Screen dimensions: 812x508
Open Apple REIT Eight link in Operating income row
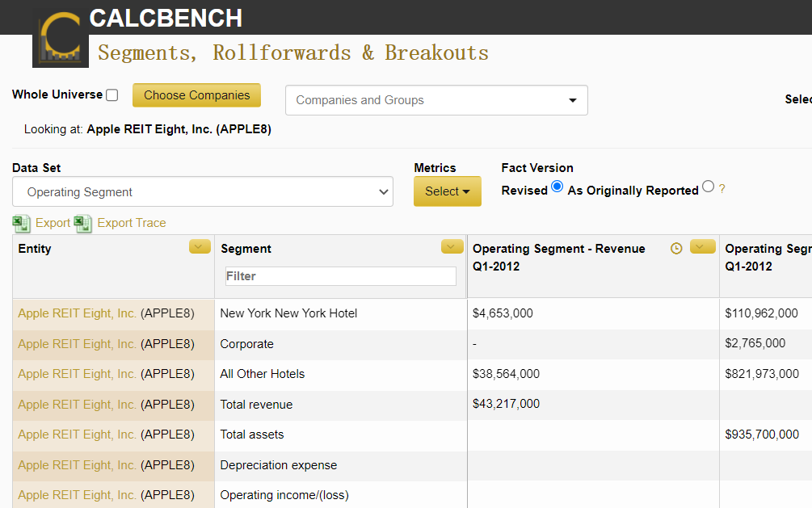tap(78, 495)
